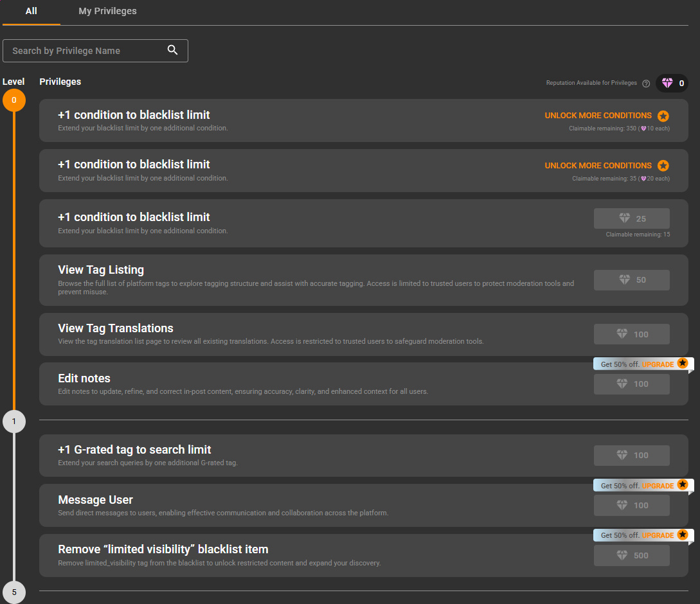The image size is (700, 604).
Task: Click Remove "limited visibility" blacklist item title
Action: (163, 549)
